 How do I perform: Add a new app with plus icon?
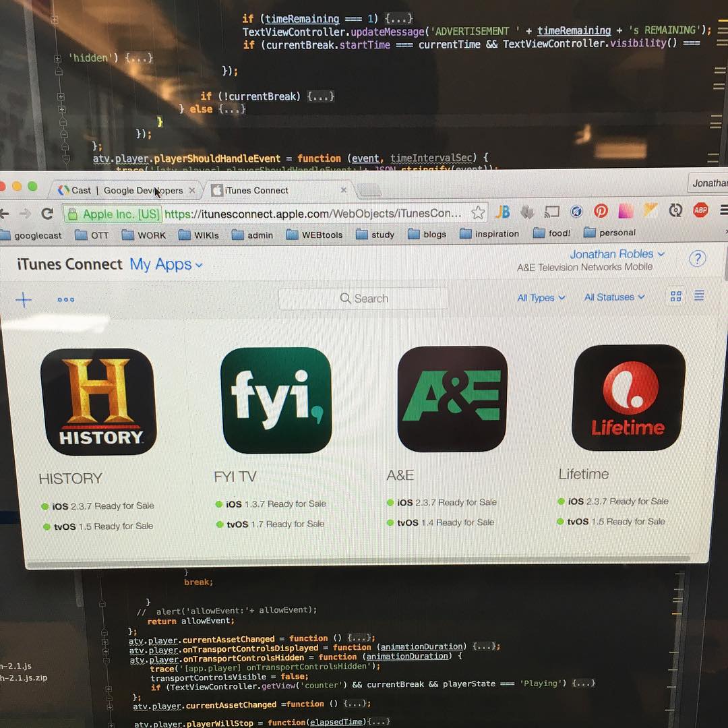24,300
